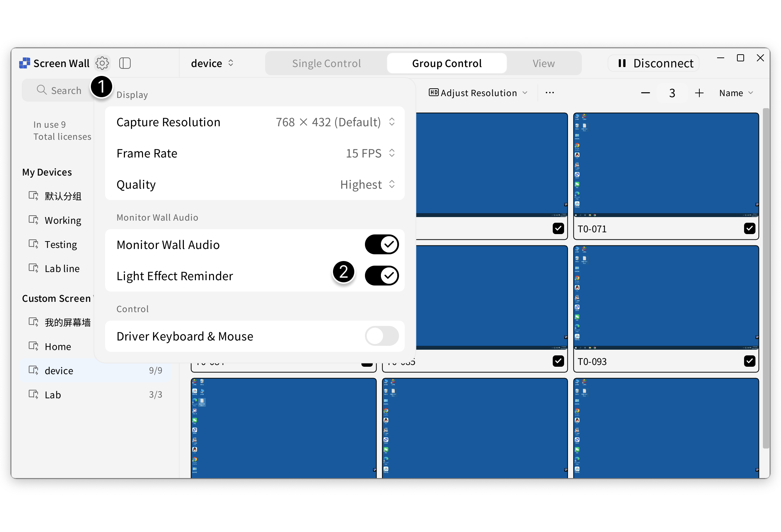Click the Lab line group icon

coord(34,268)
